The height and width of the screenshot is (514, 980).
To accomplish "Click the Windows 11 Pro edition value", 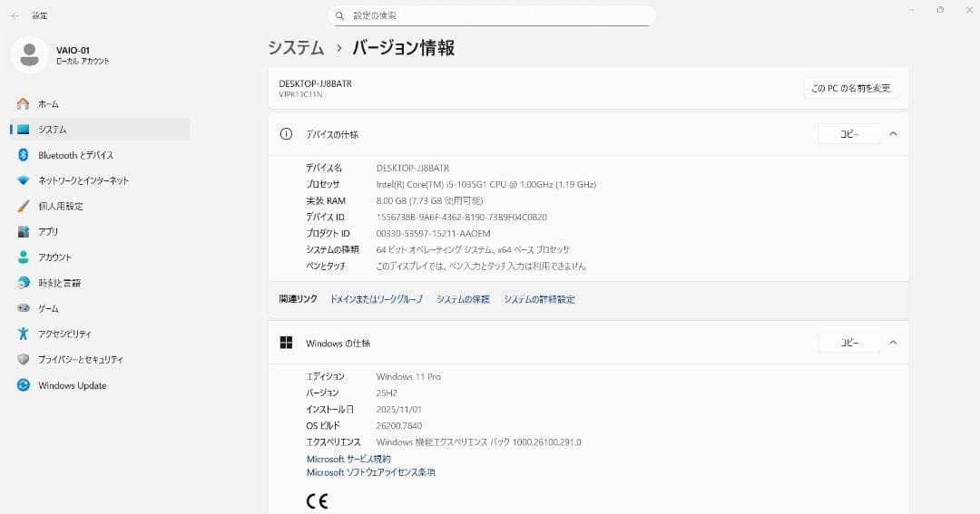I will [408, 376].
